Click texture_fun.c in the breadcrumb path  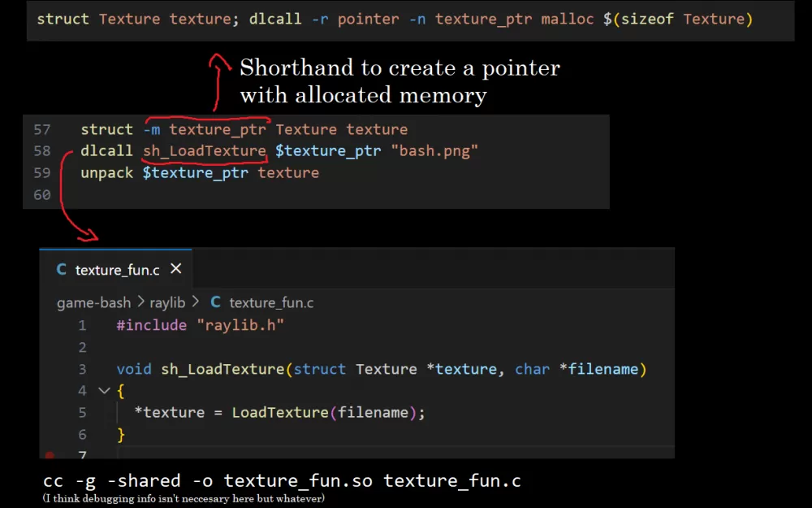pyautogui.click(x=271, y=302)
